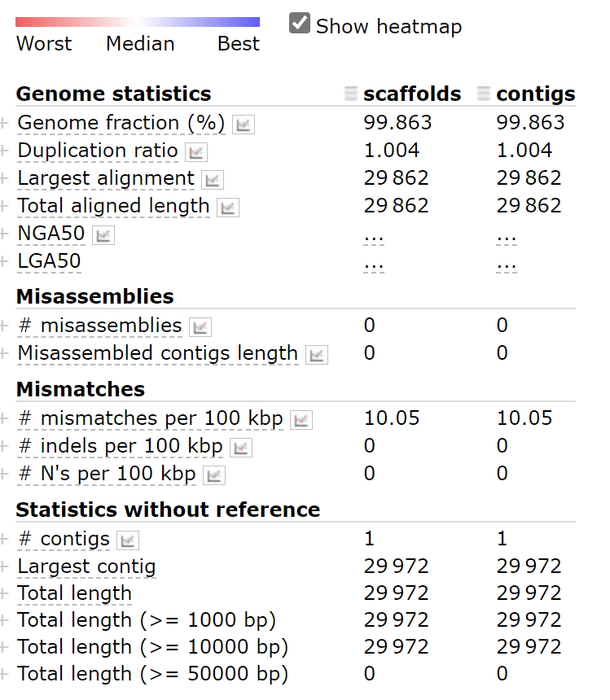Show plot for mismatches per 100 kbp
The image size is (610, 700).
tap(301, 420)
